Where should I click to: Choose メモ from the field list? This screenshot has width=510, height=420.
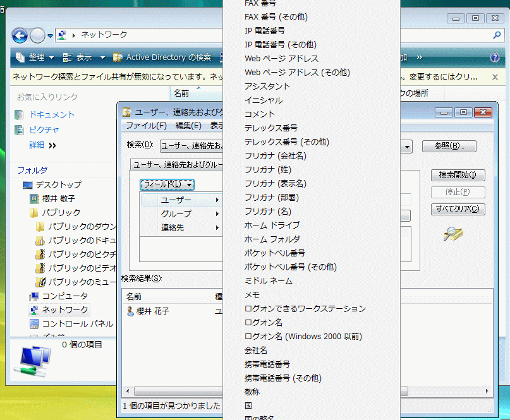point(252,295)
